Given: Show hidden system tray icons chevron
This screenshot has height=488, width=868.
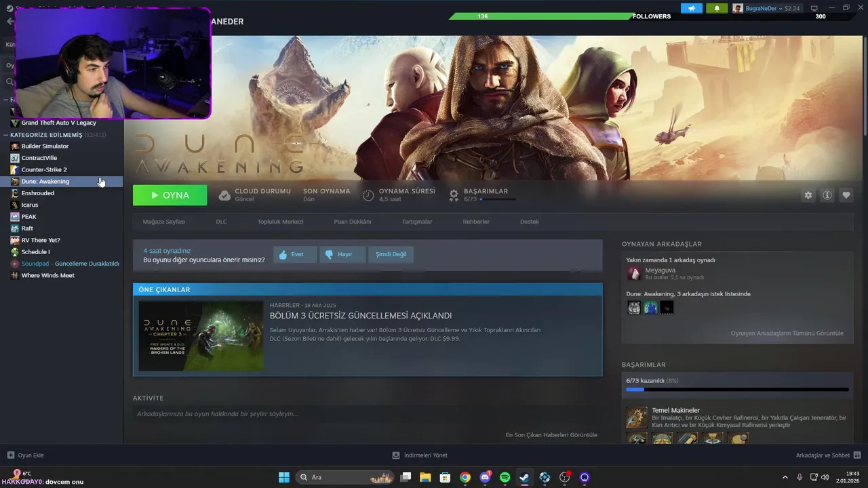Looking at the screenshot, I should coord(785,477).
